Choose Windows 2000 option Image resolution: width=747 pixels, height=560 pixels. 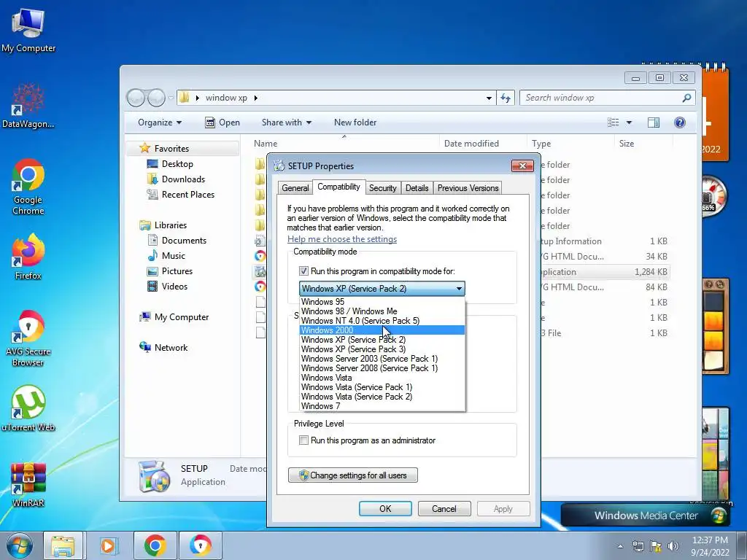[x=382, y=330]
